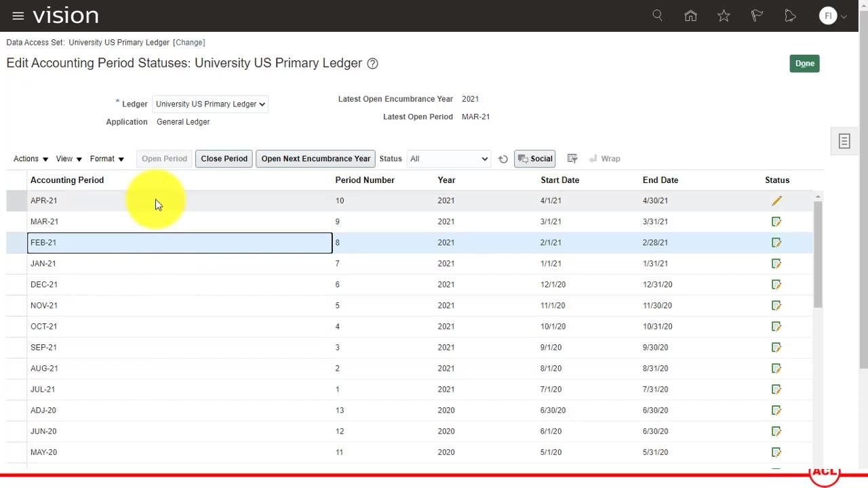Open the Actions menu

(31, 159)
